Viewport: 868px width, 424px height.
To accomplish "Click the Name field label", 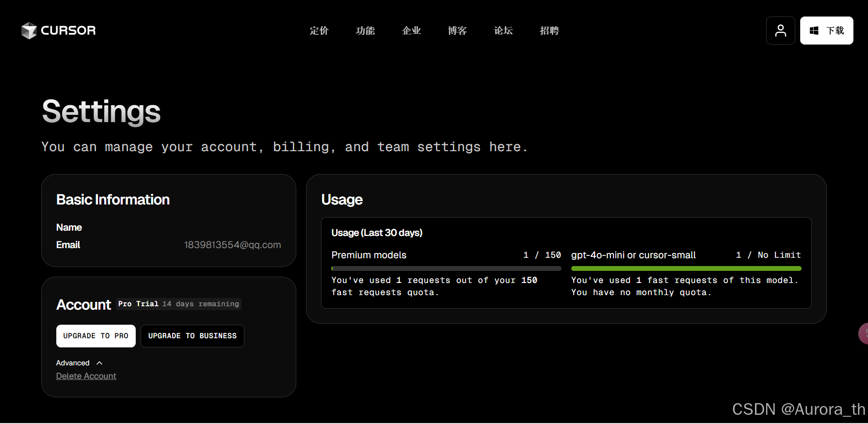I will pos(69,227).
